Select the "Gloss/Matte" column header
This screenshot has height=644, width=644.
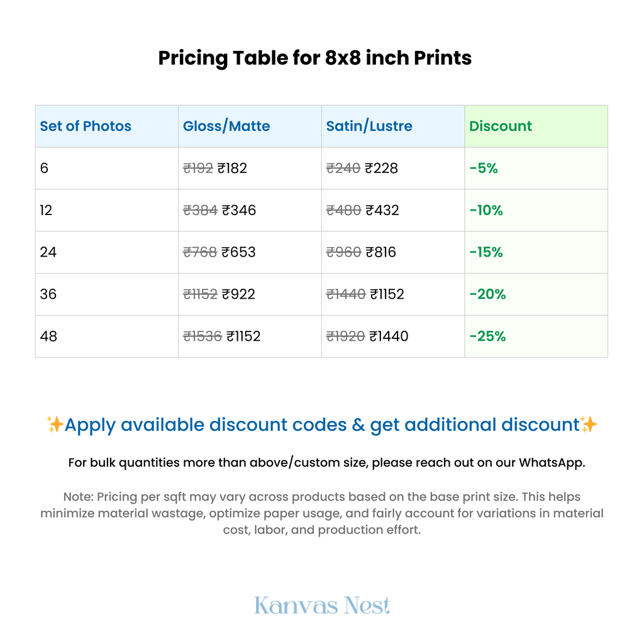pos(226,126)
